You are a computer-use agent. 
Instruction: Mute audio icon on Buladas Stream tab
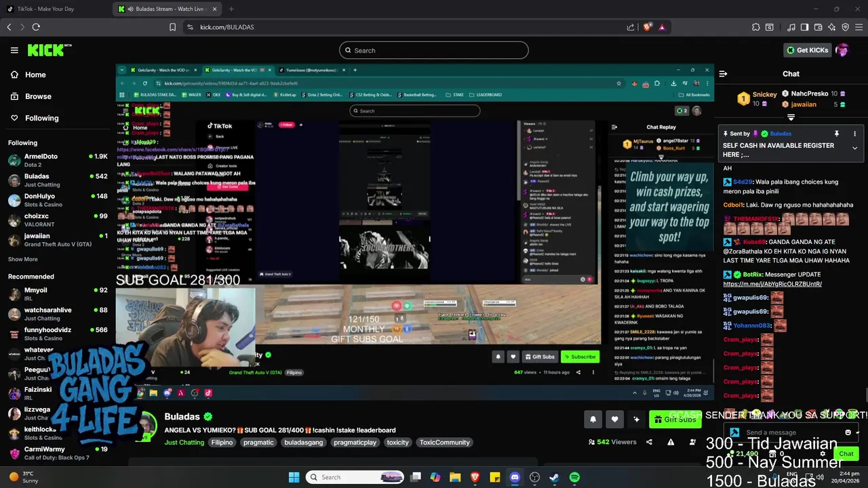(130, 9)
